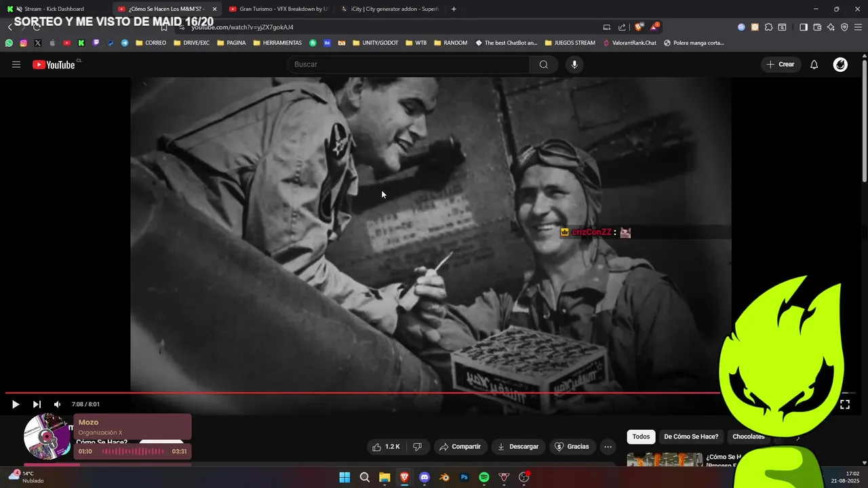Viewport: 868px width, 488px height.
Task: Open the weather widget showing 14°C
Action: (x=26, y=477)
